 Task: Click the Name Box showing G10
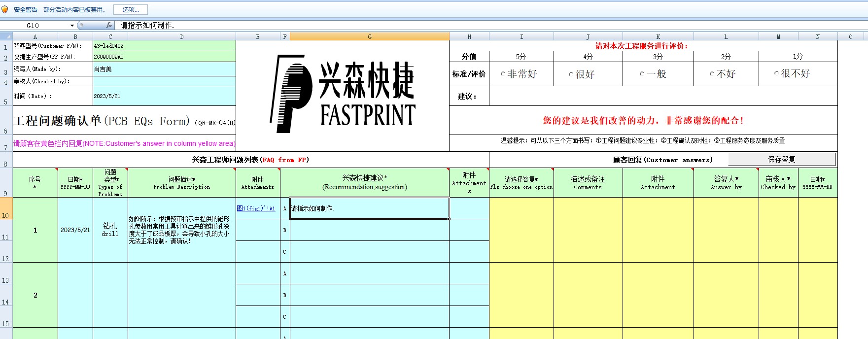[33, 25]
